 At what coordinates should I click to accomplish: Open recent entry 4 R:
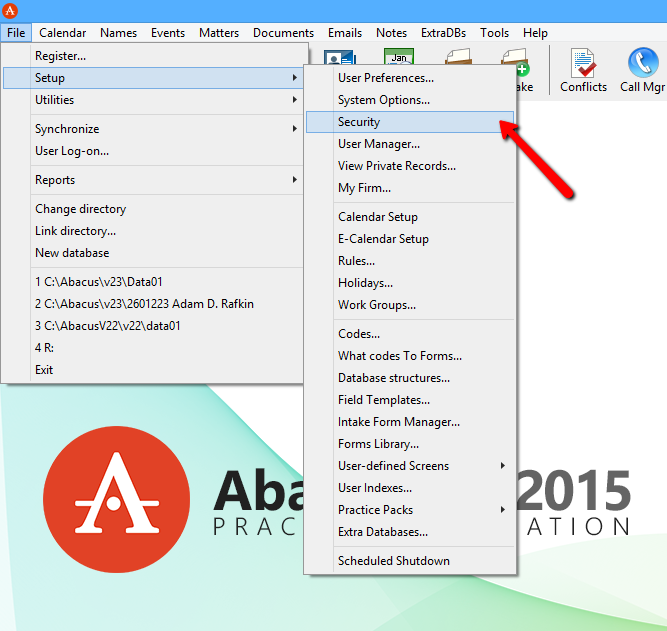(153, 348)
